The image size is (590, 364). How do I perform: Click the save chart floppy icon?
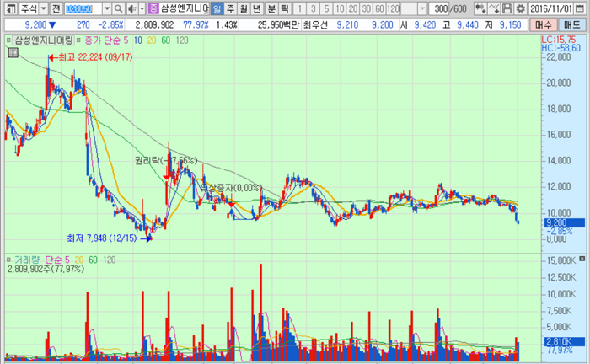[x=507, y=8]
